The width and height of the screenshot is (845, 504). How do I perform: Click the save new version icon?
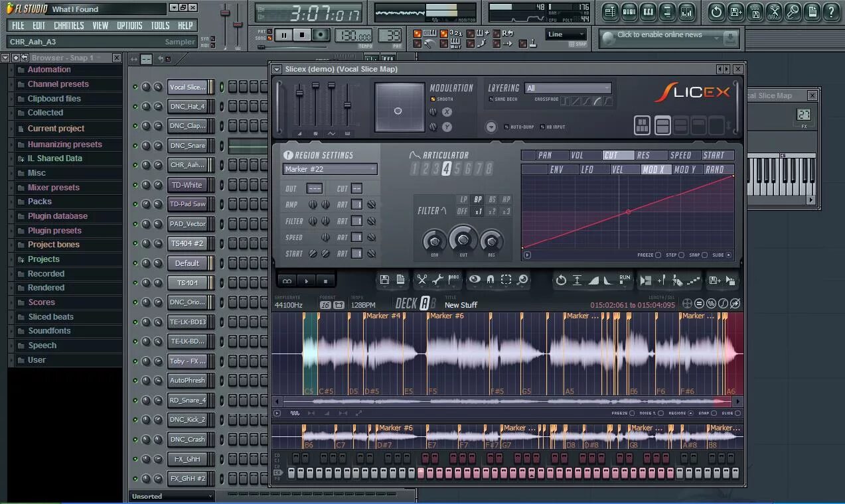pos(736,11)
